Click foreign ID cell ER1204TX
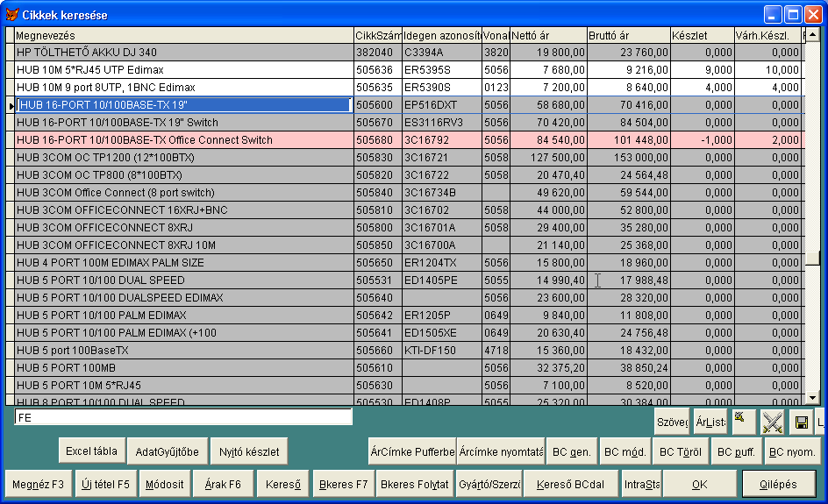This screenshot has height=504, width=828. click(442, 262)
